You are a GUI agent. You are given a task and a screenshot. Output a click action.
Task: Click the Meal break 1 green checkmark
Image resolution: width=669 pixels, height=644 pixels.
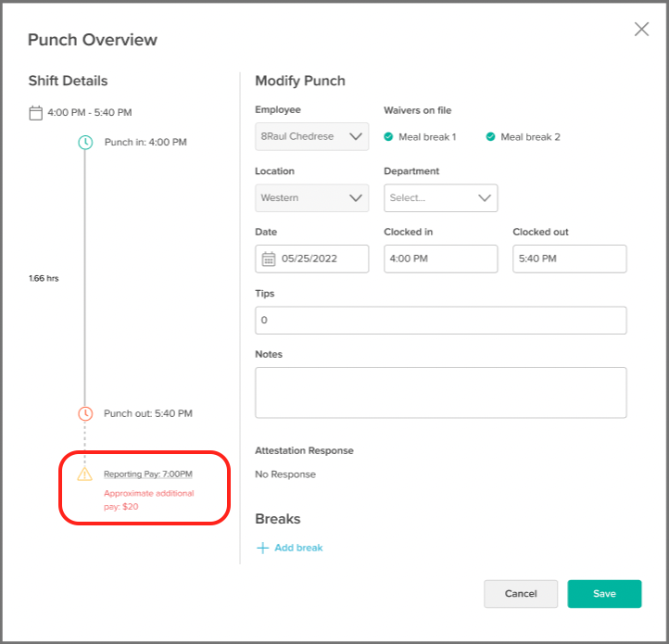tap(388, 136)
